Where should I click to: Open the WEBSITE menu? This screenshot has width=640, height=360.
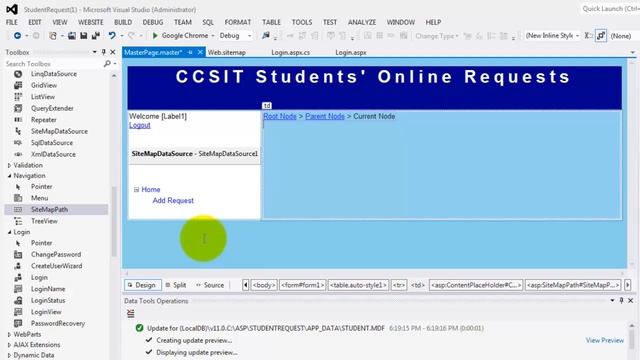point(91,22)
